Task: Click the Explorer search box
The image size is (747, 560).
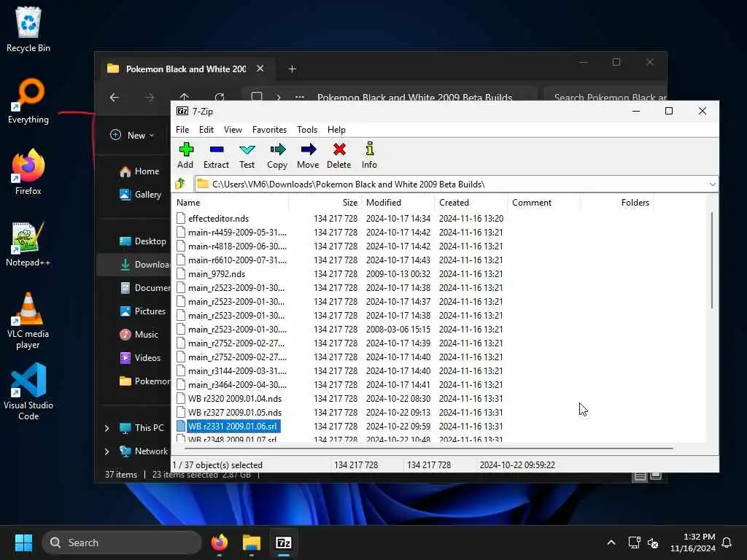Action: (x=605, y=97)
